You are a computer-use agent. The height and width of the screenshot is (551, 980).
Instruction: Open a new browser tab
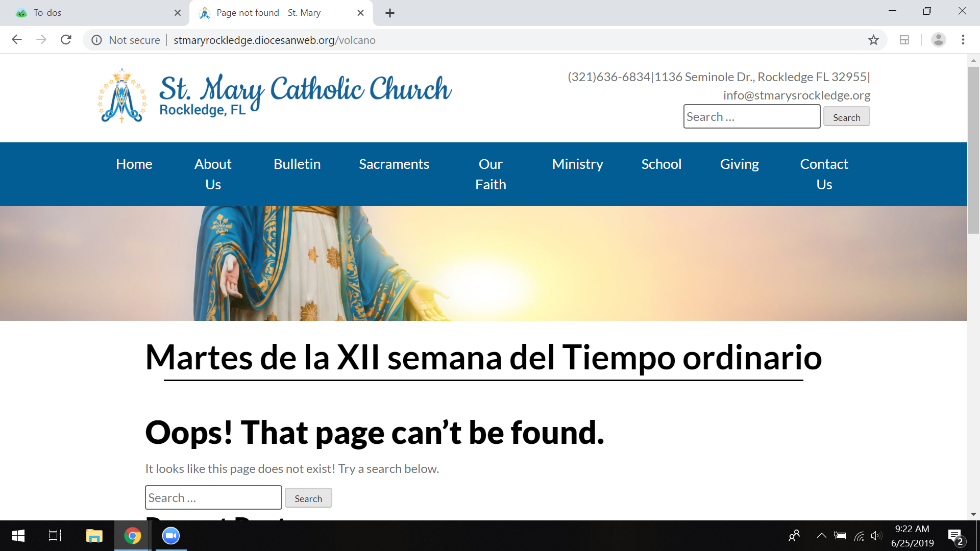click(390, 13)
